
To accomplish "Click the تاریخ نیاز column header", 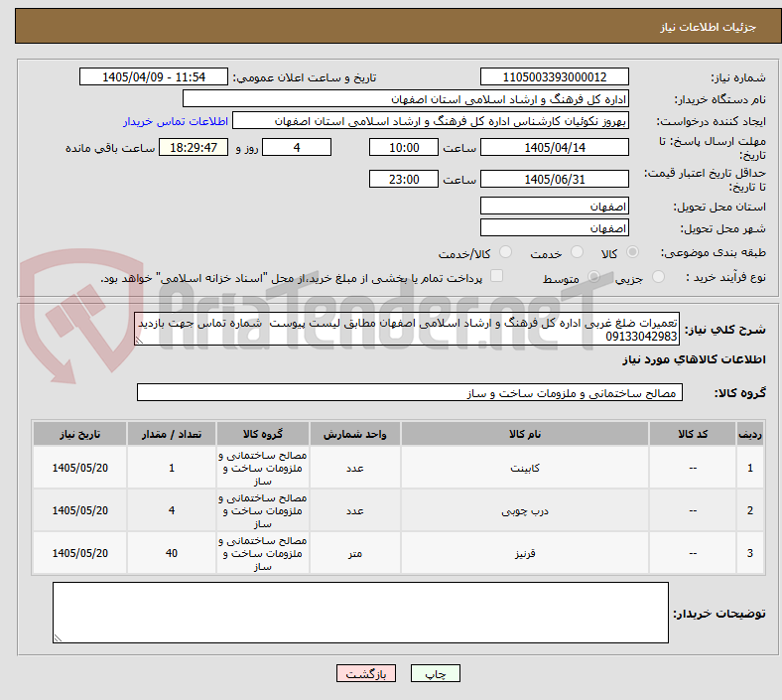I will click(x=79, y=434).
